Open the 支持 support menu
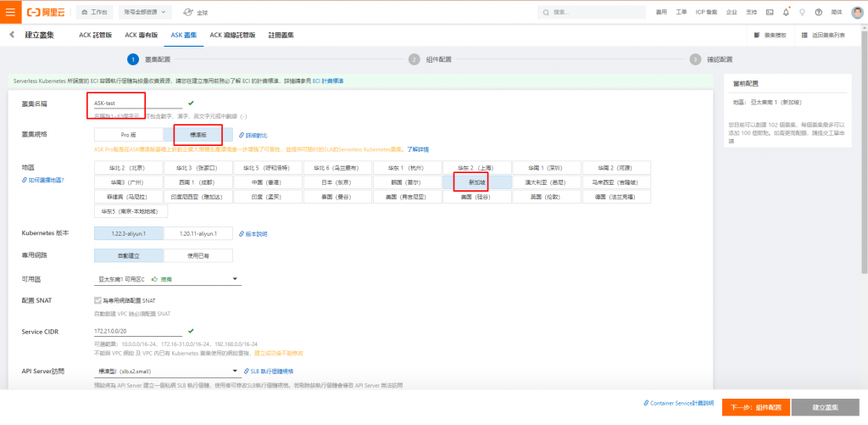868x425 pixels. click(751, 12)
